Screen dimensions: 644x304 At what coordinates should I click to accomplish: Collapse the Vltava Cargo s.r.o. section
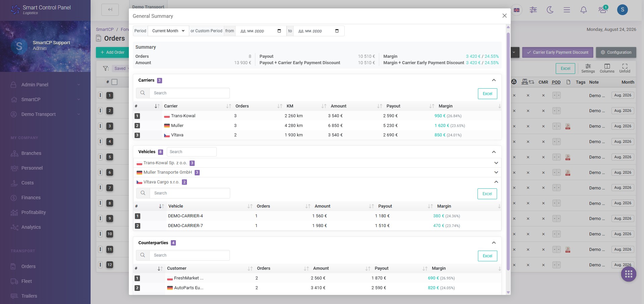pyautogui.click(x=496, y=182)
